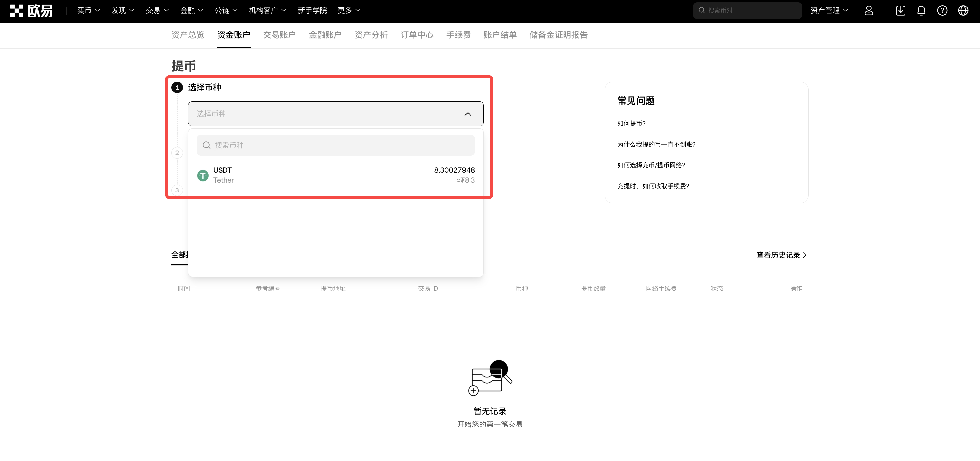Image resolution: width=980 pixels, height=461 pixels.
Task: Click the 参考编号 column header
Action: 268,288
